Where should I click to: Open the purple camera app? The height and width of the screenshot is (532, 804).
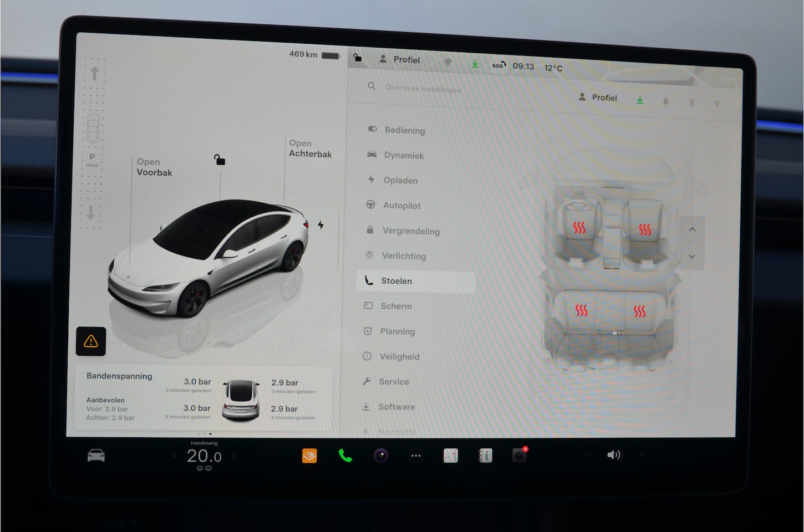pos(380,456)
